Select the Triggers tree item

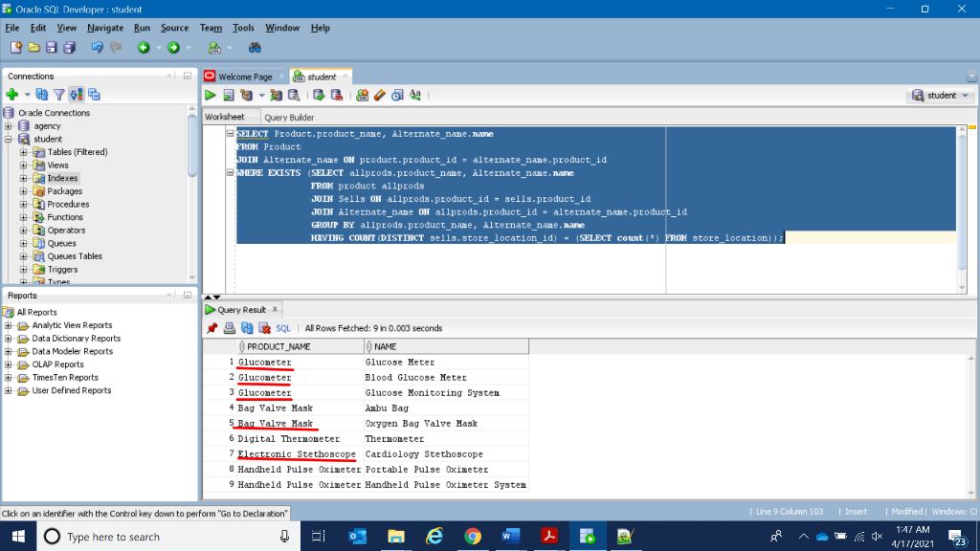pyautogui.click(x=62, y=269)
